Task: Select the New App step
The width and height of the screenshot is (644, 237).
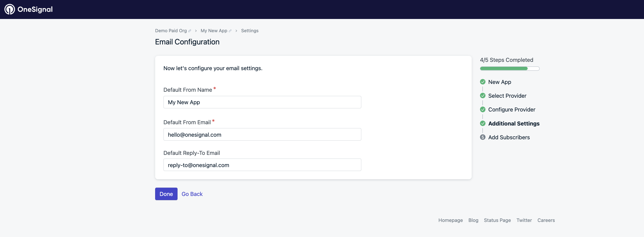Action: [500, 82]
